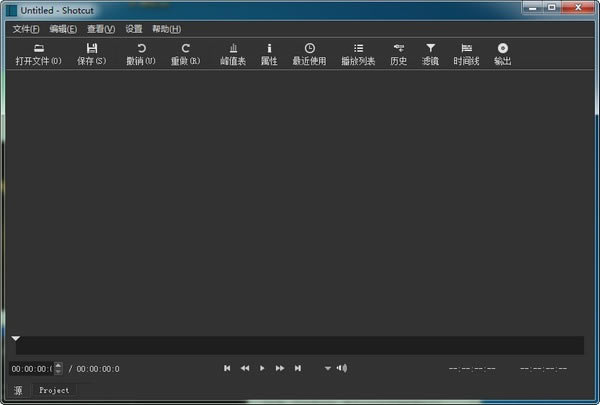Open the 滤镜 (Filters) panel

[430, 54]
